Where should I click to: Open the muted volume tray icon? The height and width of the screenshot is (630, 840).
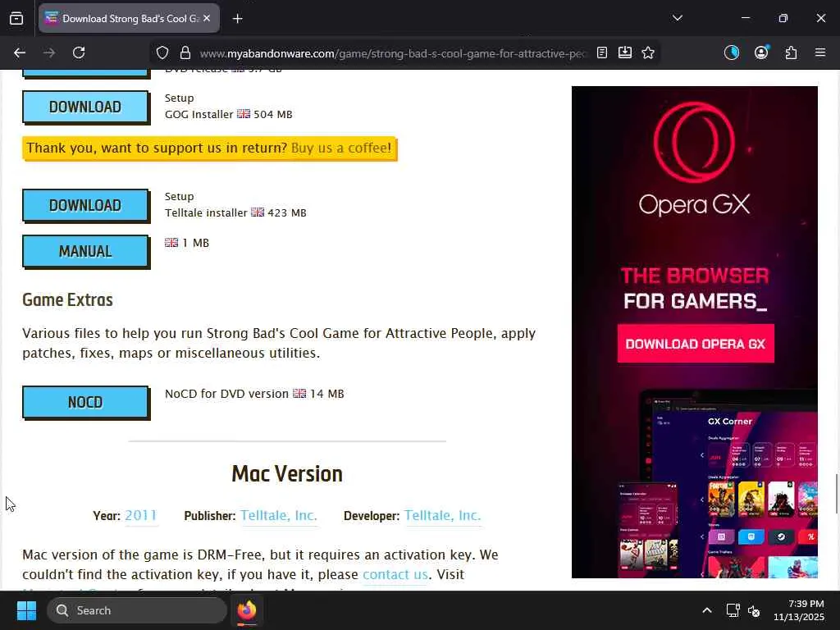coord(755,610)
